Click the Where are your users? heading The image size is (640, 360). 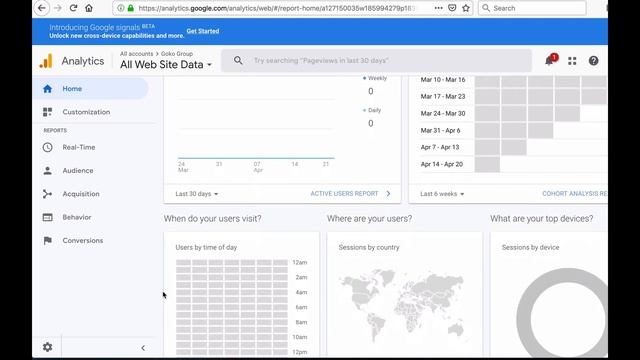(369, 219)
